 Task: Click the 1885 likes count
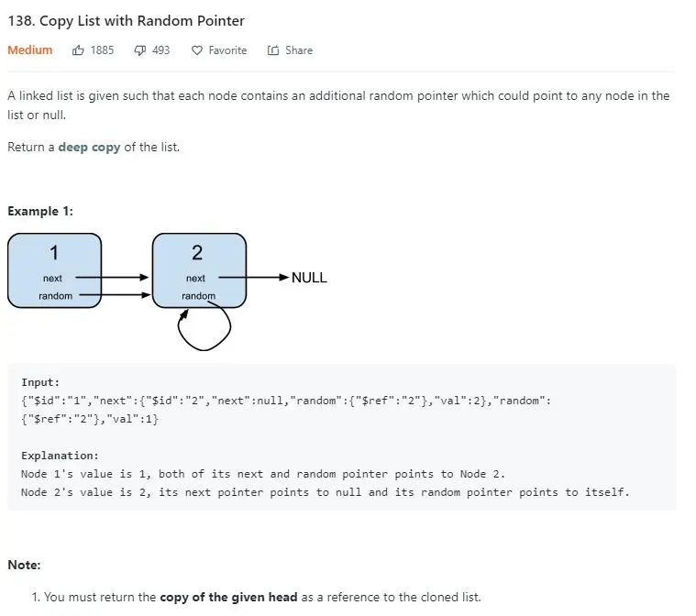click(102, 50)
